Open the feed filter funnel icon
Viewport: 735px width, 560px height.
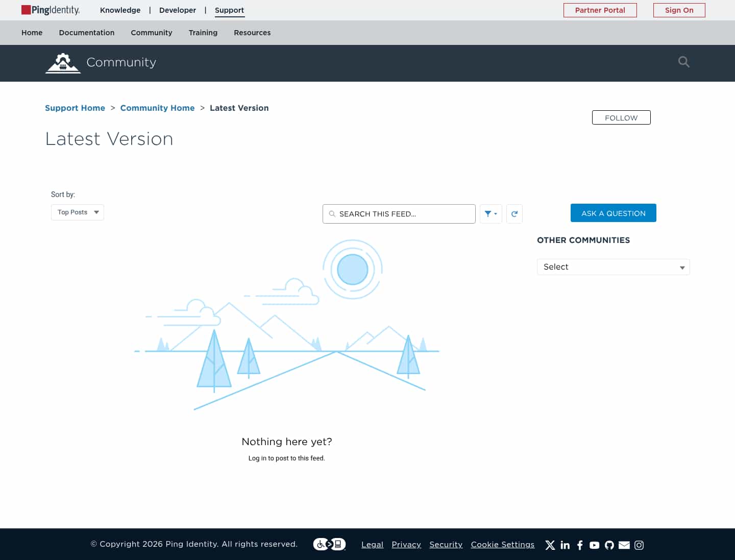(x=491, y=214)
